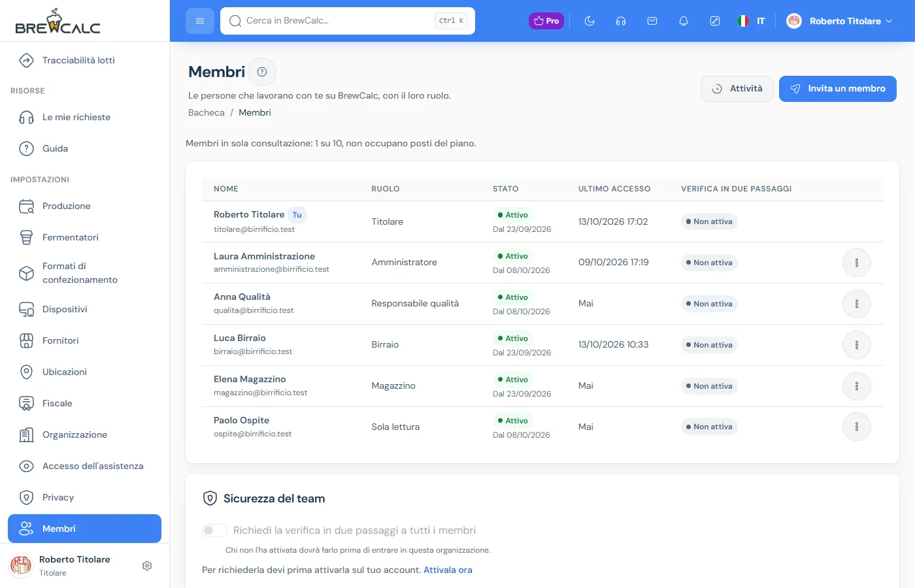Click the BrewCalc logo
This screenshot has height=588, width=915.
[x=58, y=22]
